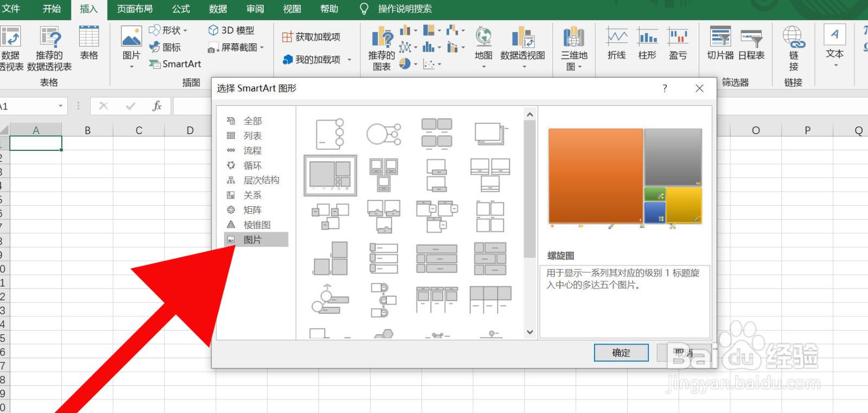
Task: Choose the selected spiral picture layout thumbnail
Action: point(330,175)
